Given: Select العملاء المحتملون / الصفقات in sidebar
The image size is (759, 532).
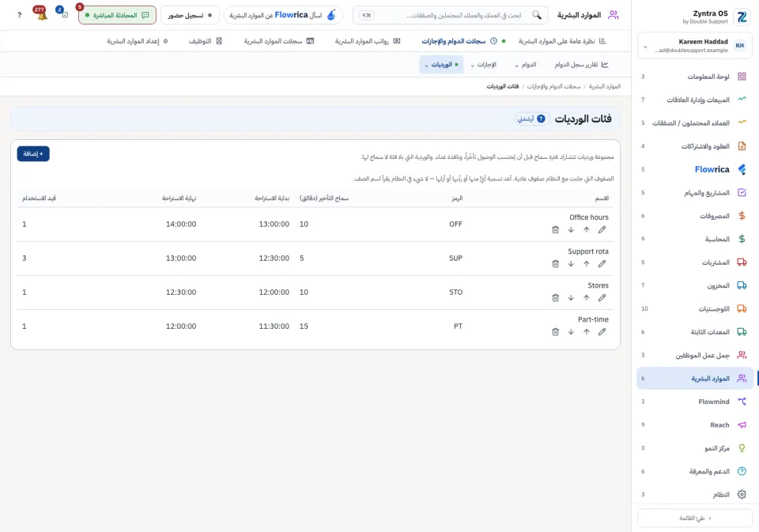Looking at the screenshot, I should [x=695, y=123].
